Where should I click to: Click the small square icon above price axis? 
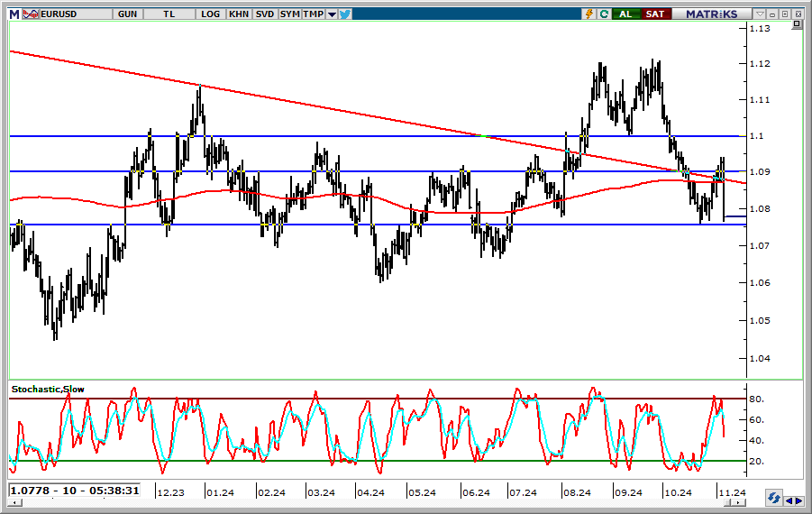click(x=797, y=24)
